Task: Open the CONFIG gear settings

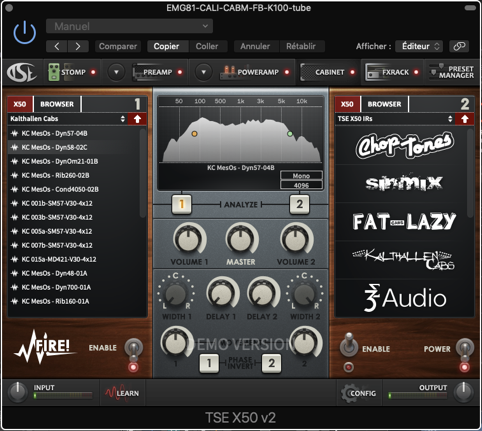Action: pyautogui.click(x=359, y=393)
